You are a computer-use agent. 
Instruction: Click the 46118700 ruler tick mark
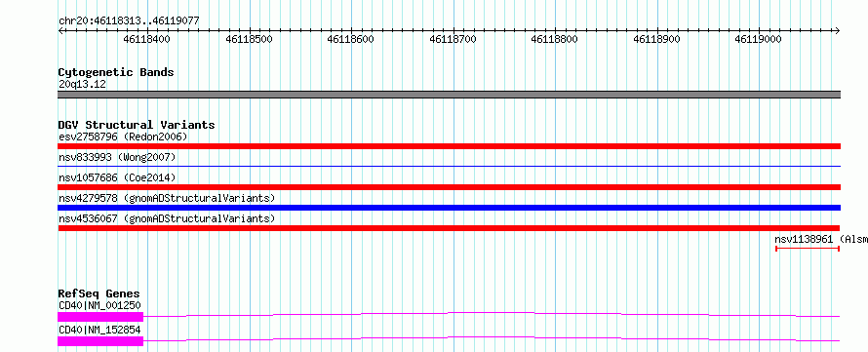[454, 31]
